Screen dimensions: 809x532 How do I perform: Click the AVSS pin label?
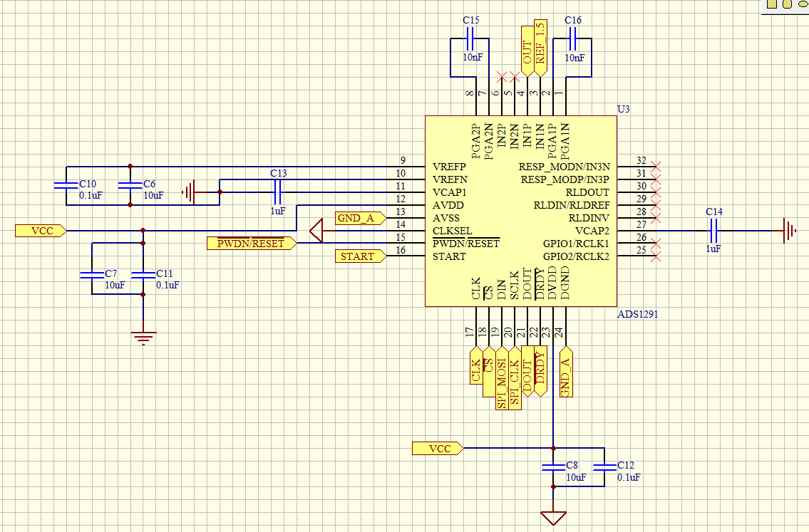tap(445, 218)
